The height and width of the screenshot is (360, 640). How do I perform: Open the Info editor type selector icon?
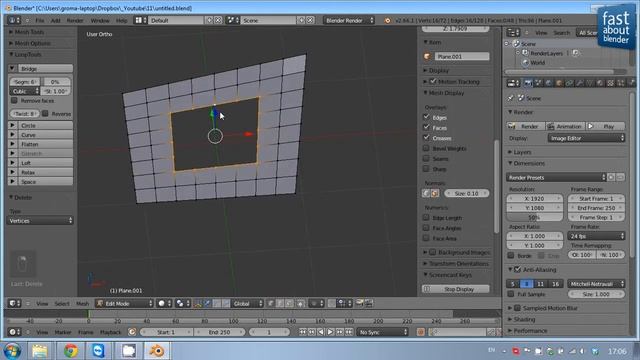coord(14,20)
